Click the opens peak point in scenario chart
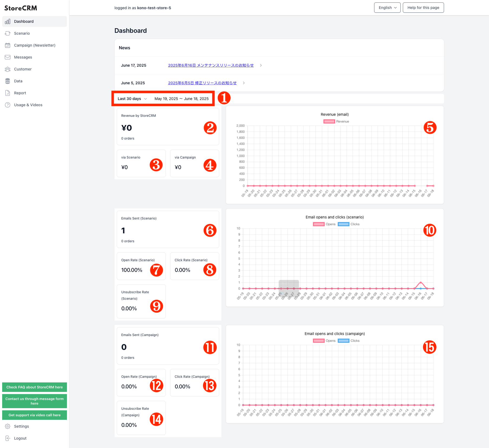Viewport: 489px width, 448px height. [x=421, y=282]
